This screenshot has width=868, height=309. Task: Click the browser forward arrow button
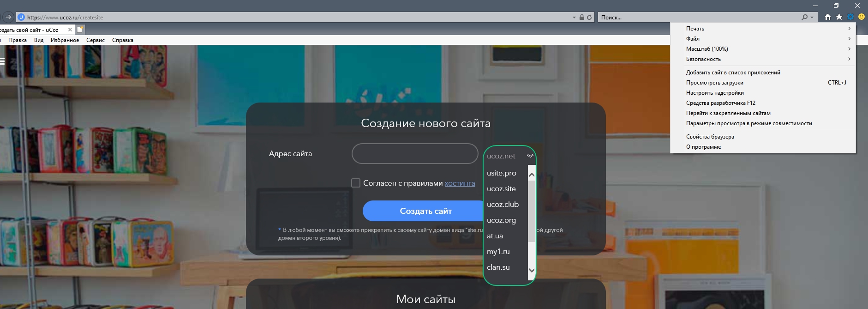click(x=8, y=17)
